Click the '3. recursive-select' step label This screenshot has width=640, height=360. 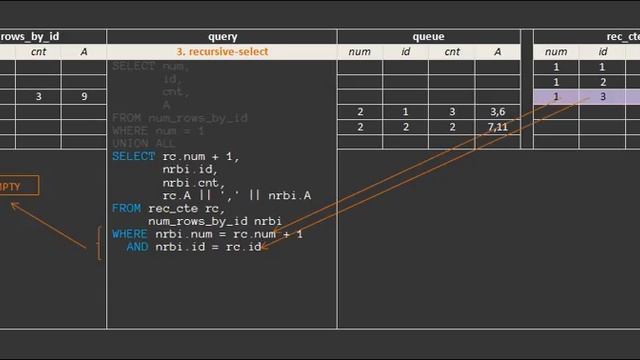(x=222, y=52)
